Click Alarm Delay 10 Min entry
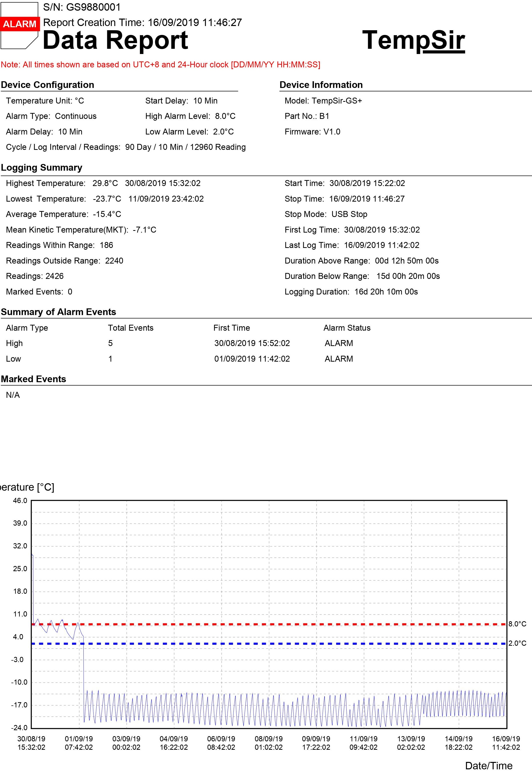 (44, 132)
